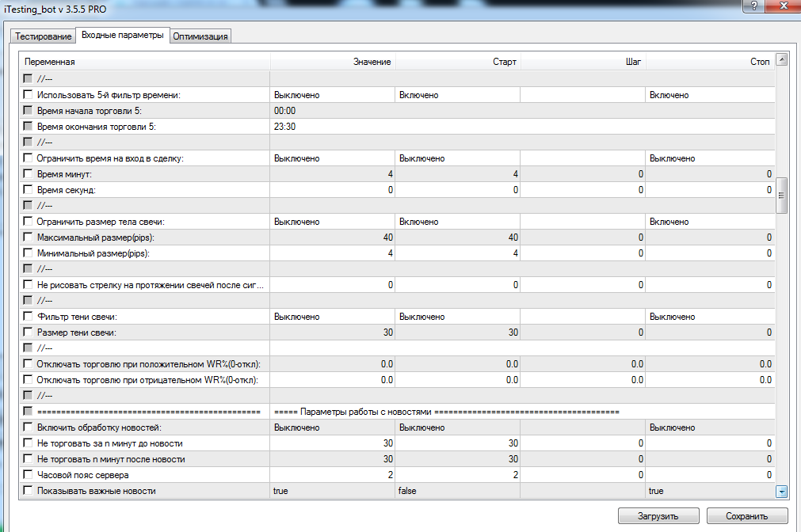Check the Включить обработку новостей checkbox
The image size is (801, 532).
click(29, 427)
